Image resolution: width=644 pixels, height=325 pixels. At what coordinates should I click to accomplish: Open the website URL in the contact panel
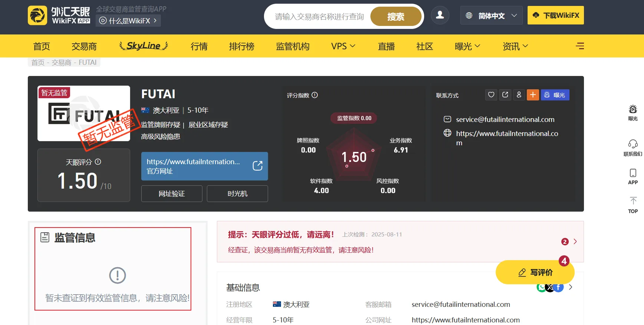(507, 138)
